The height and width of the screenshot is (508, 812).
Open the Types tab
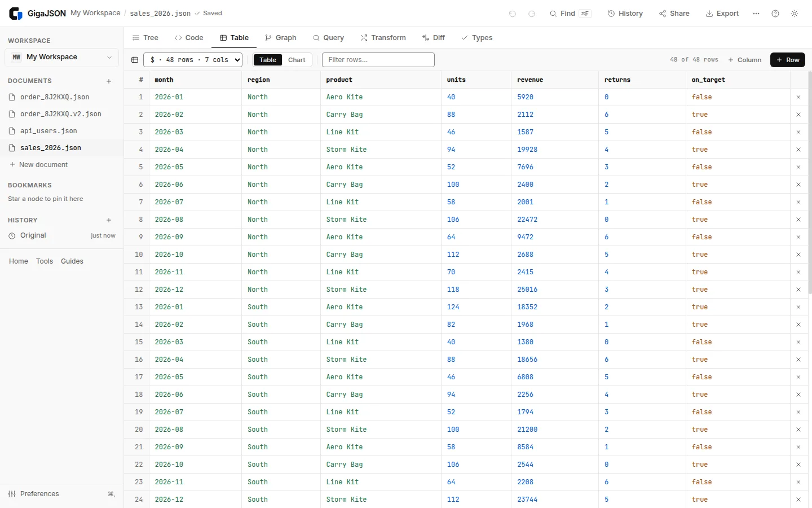point(476,38)
